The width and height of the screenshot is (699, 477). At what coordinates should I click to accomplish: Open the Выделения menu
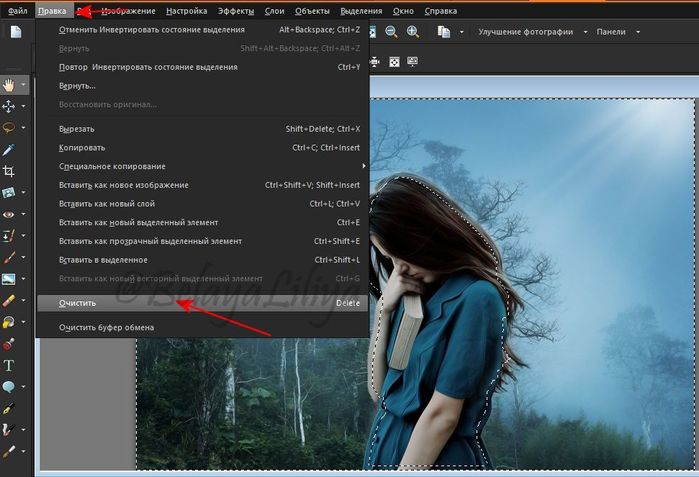pyautogui.click(x=361, y=11)
